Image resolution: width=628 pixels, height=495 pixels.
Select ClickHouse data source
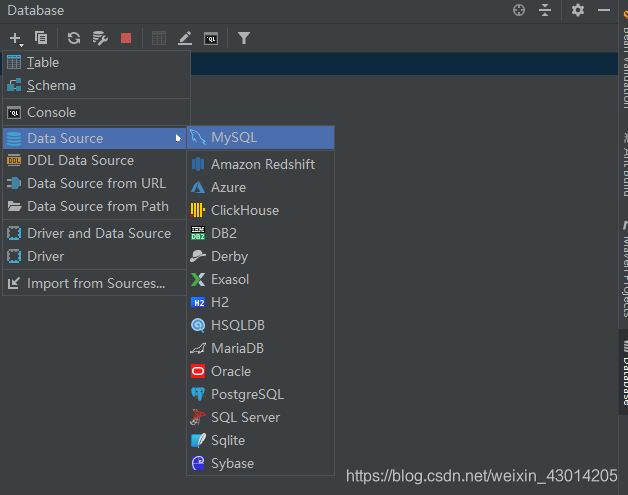pyautogui.click(x=260, y=211)
